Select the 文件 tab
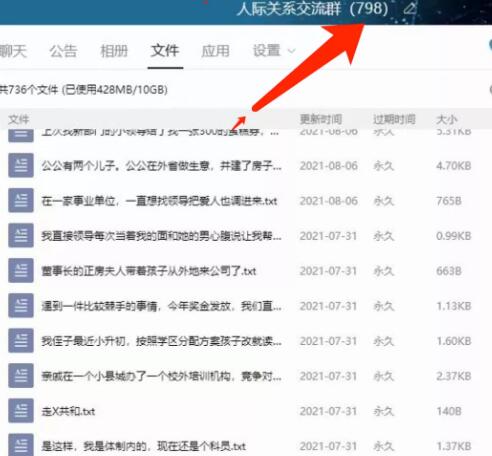492x456 pixels. pos(165,51)
